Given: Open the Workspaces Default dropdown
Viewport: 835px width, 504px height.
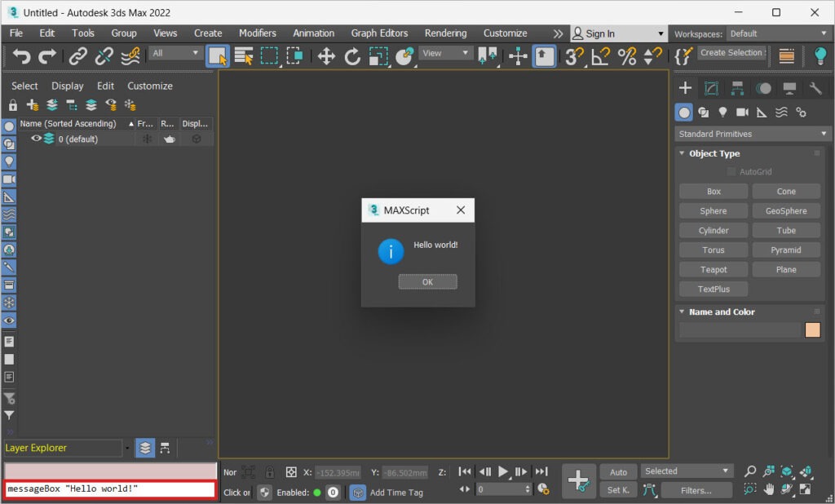Looking at the screenshot, I should click(x=777, y=33).
